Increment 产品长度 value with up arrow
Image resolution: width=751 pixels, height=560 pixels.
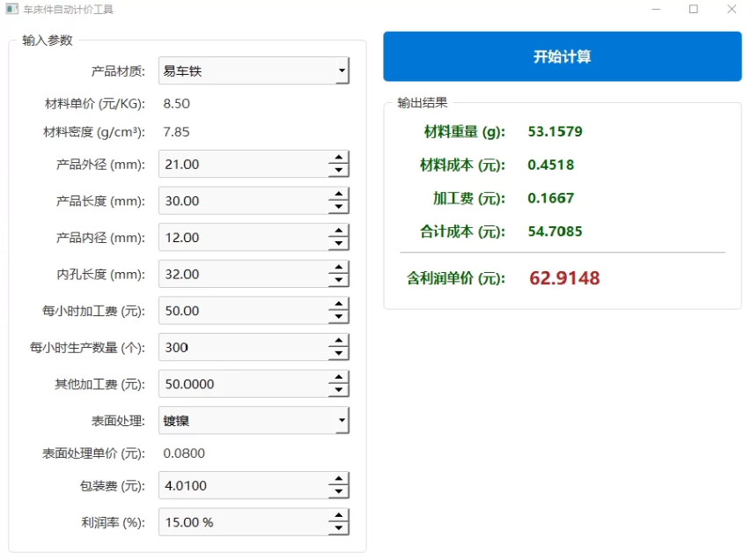click(338, 195)
